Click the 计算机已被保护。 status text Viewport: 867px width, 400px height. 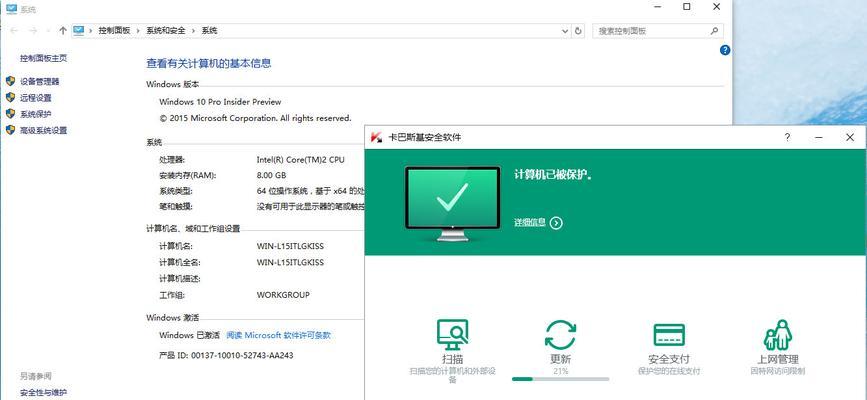point(553,174)
